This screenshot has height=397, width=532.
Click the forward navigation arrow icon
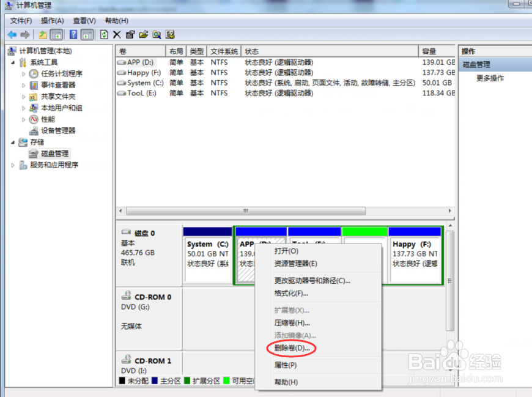coord(25,34)
